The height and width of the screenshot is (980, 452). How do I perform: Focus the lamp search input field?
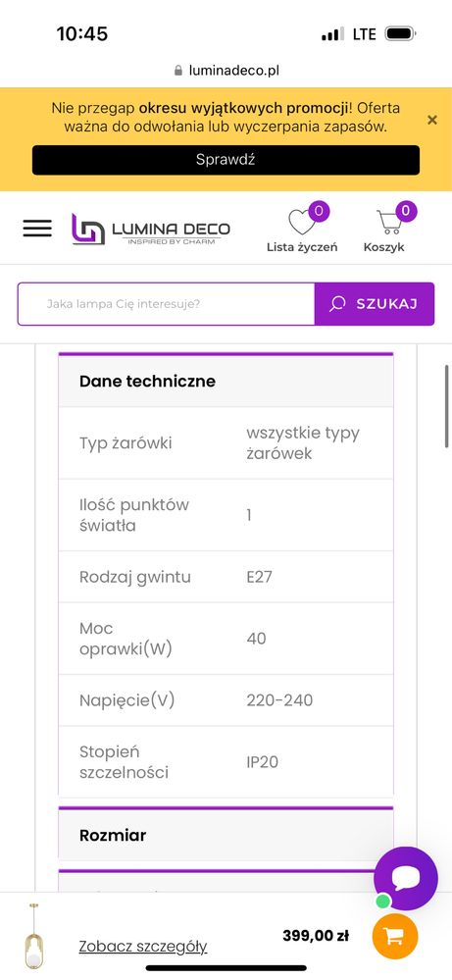click(166, 304)
